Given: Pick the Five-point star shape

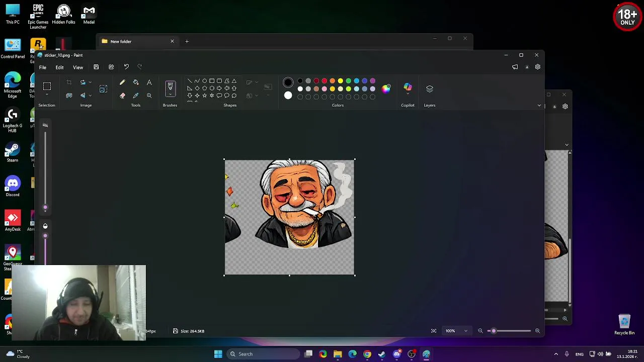Looking at the screenshot, I should click(204, 96).
